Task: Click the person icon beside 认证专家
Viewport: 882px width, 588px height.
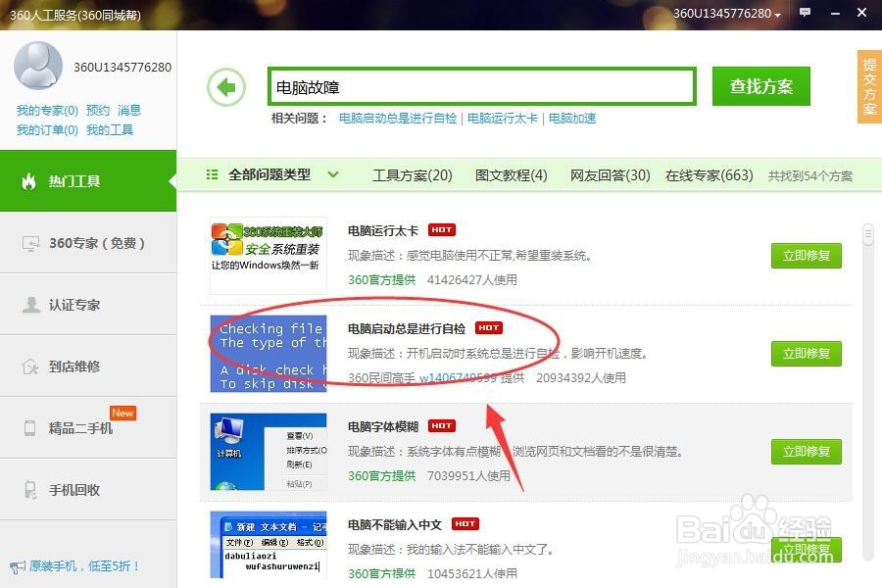Action: [x=30, y=305]
